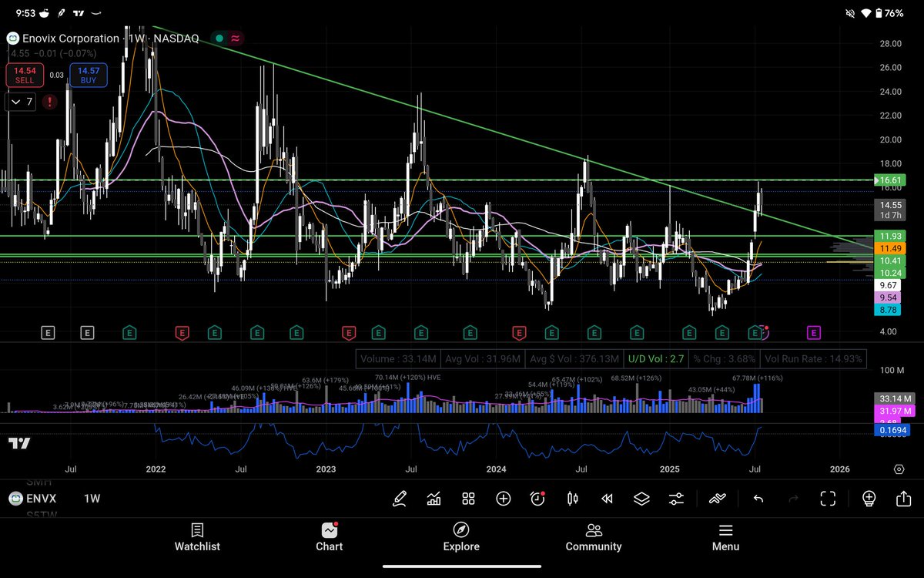Tap the Wi-Fi icon in status bar
This screenshot has width=924, height=578.
point(865,13)
